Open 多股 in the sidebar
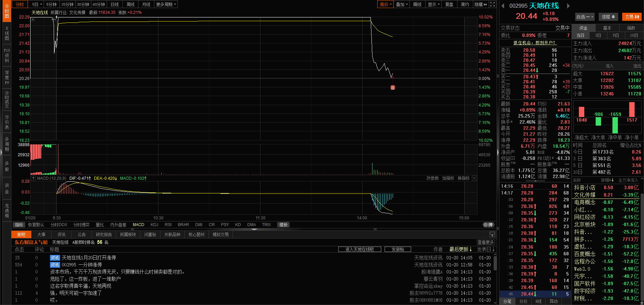Screen dimensions: 644x305 point(7,166)
